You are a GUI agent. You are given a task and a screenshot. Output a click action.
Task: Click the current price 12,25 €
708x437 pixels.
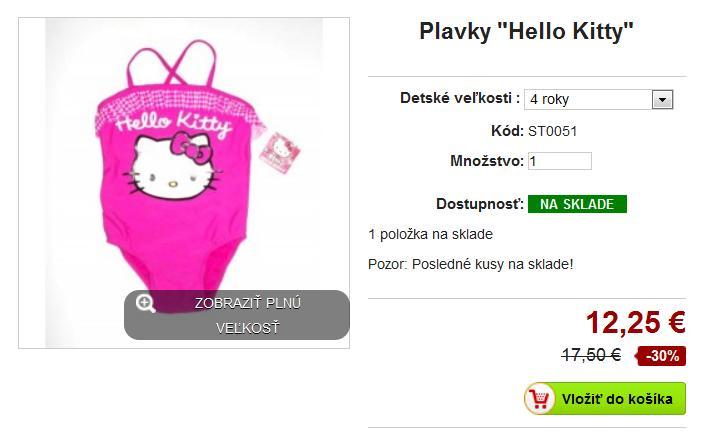tap(636, 323)
